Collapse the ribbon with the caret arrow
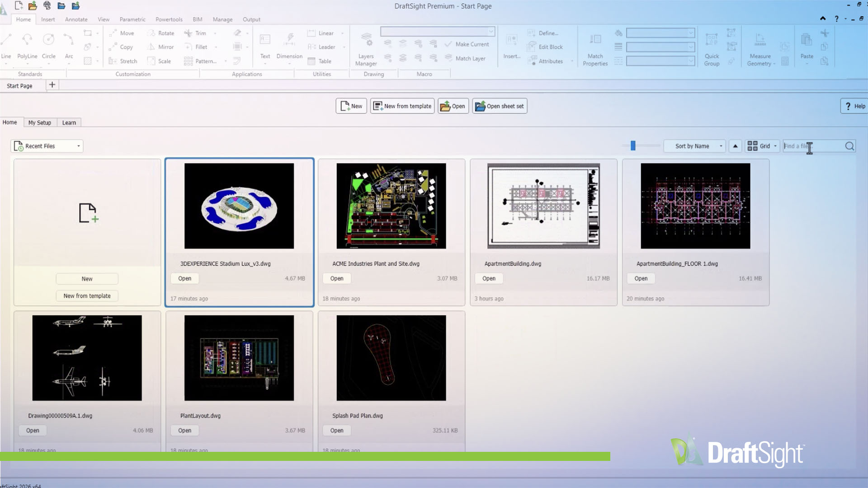Image resolution: width=868 pixels, height=488 pixels. point(823,19)
